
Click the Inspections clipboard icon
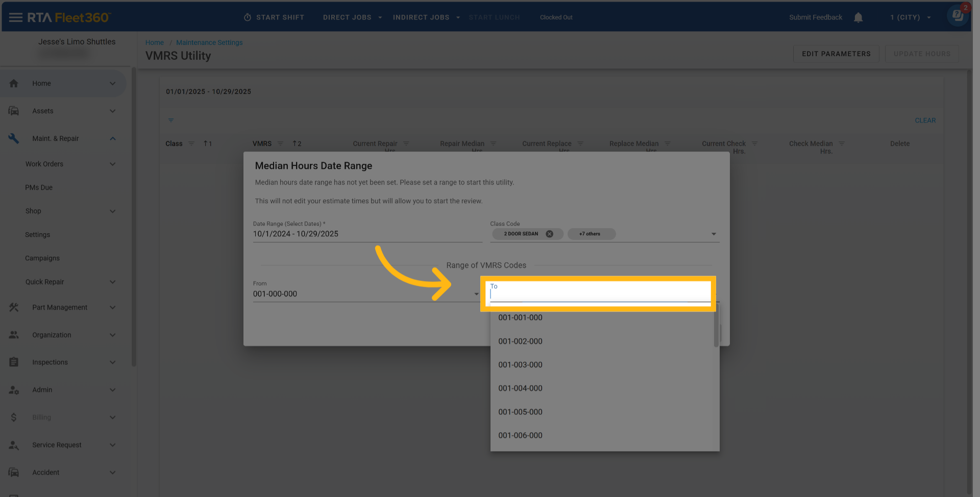point(14,362)
